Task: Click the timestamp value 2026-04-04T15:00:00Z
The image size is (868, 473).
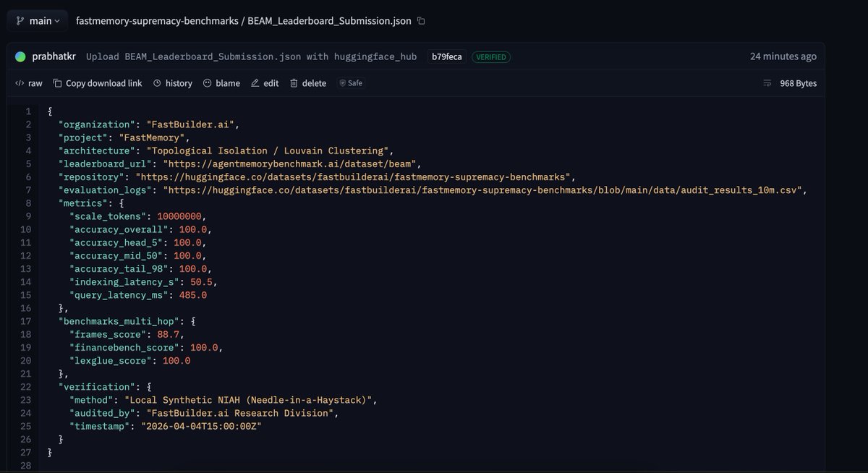Action: 201,426
